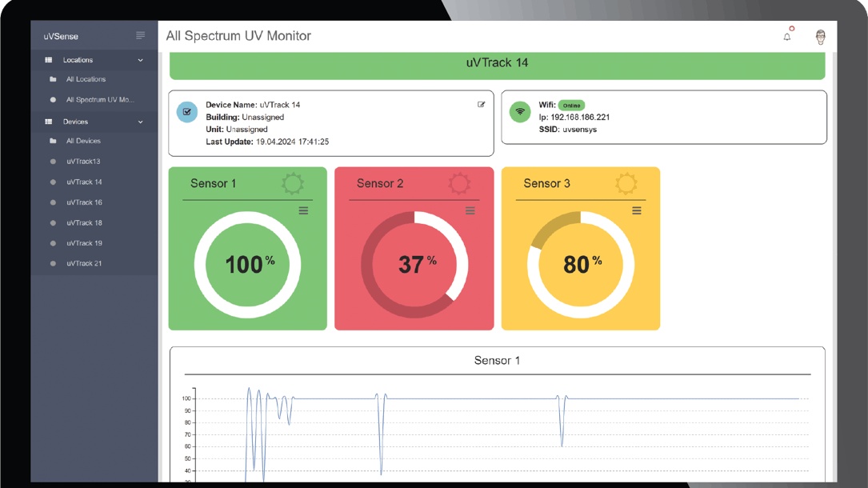
Task: Click the green uVTrack 14 header banner
Action: point(496,62)
